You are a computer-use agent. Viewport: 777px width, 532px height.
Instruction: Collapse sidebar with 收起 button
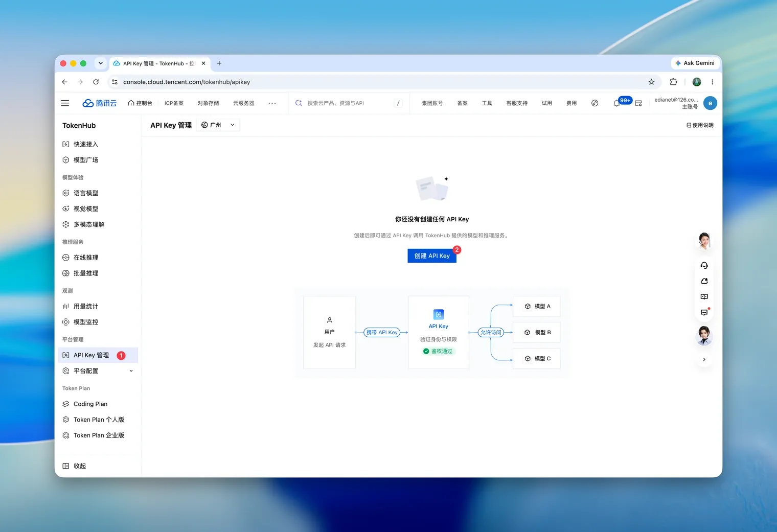74,466
